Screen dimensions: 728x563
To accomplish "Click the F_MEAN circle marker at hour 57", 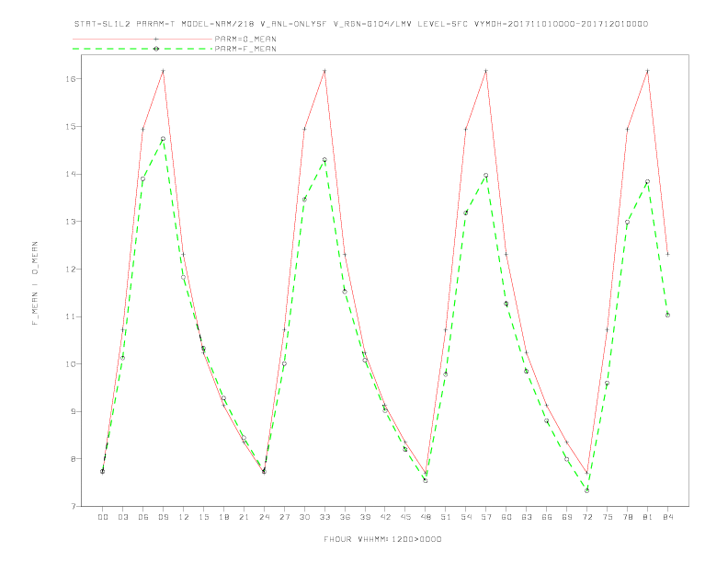I will click(486, 176).
